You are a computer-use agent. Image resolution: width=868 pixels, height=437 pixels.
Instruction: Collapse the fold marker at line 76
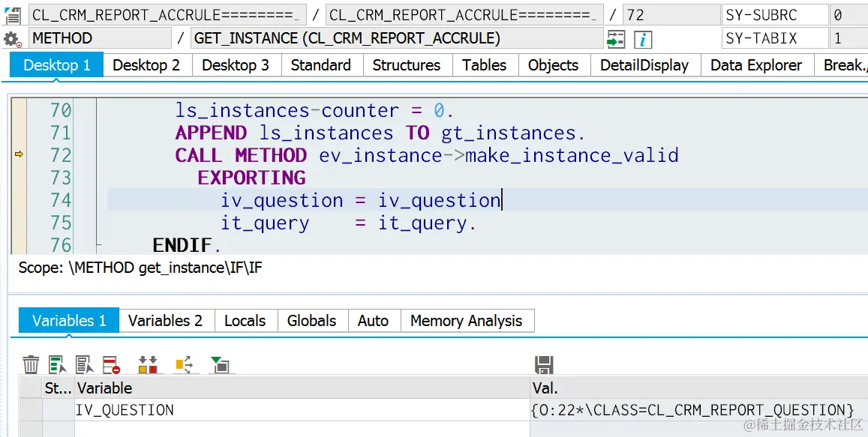pyautogui.click(x=98, y=244)
